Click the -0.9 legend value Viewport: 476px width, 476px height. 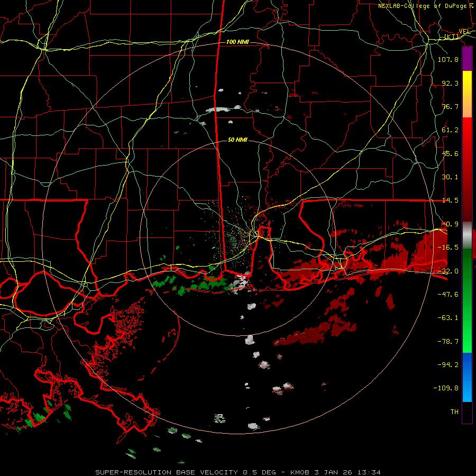[450, 224]
